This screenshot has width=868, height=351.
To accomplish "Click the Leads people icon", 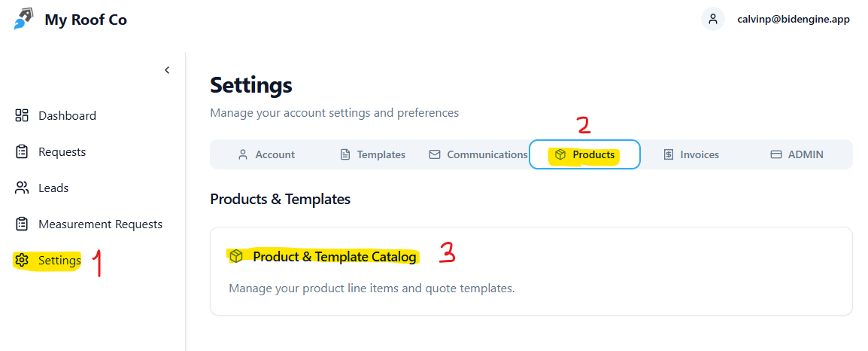I will click(22, 188).
